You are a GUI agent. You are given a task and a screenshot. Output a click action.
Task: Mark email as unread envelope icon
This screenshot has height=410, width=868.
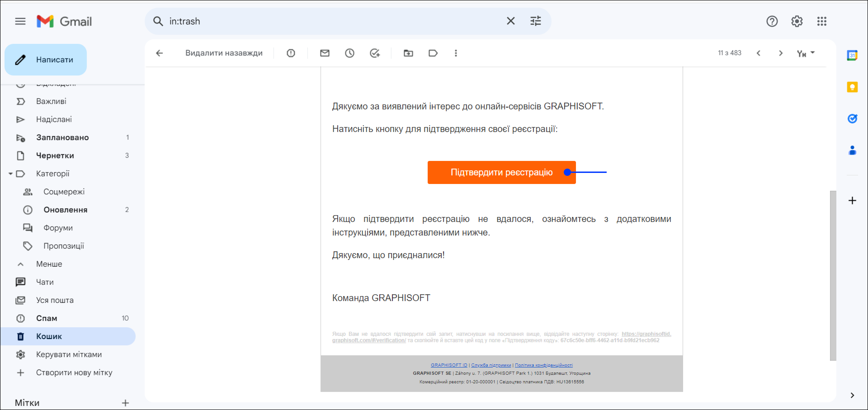tap(325, 53)
